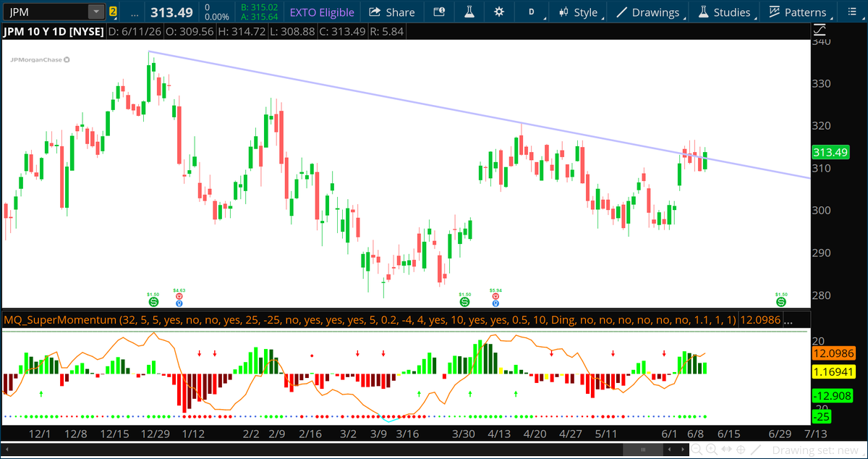Open chart settings gear icon
Screen dimensions: 868x459
pos(499,12)
